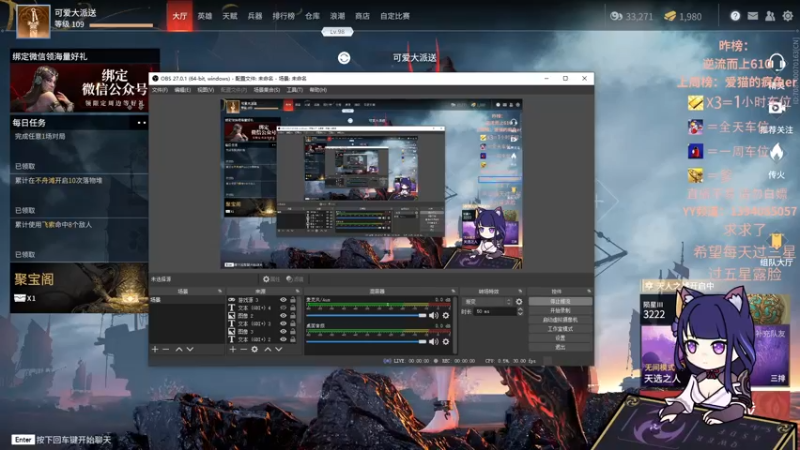Move the scene up in the scenes list
This screenshot has height=450, width=800.
[x=179, y=349]
